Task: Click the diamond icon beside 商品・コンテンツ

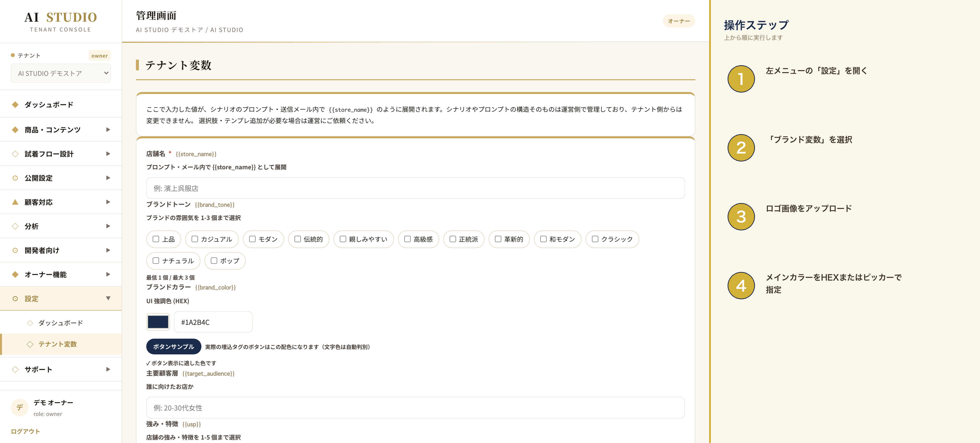Action: pos(15,130)
